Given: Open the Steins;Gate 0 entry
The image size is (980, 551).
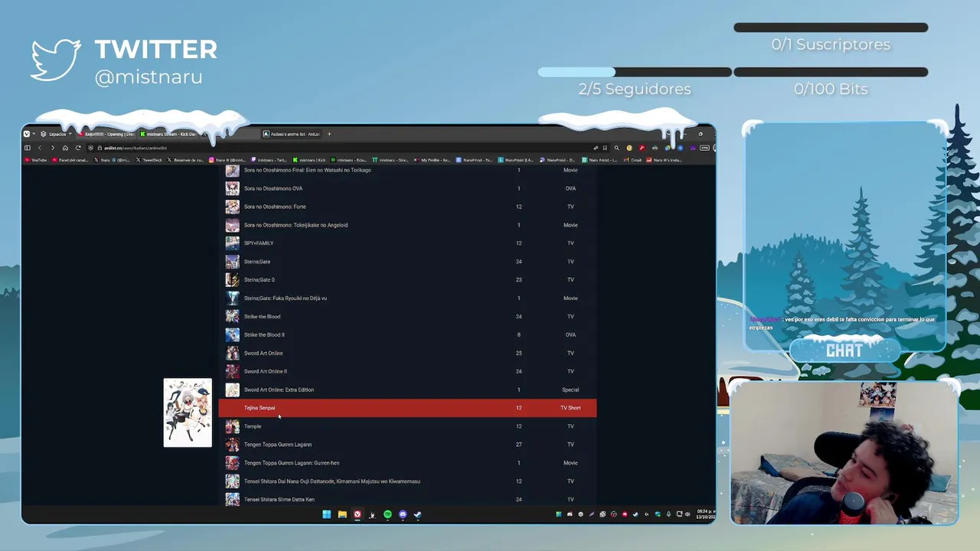Looking at the screenshot, I should point(260,280).
